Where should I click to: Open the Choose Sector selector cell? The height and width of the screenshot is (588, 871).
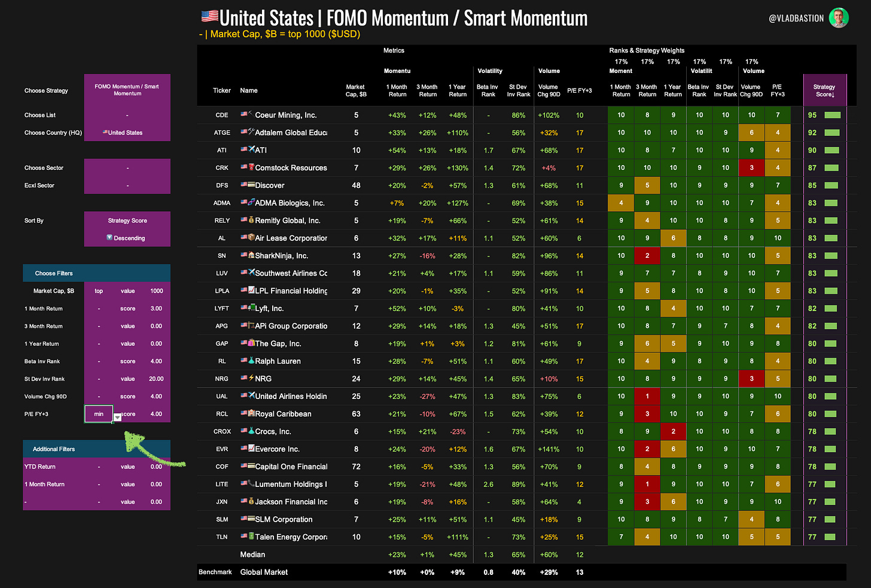(x=127, y=167)
